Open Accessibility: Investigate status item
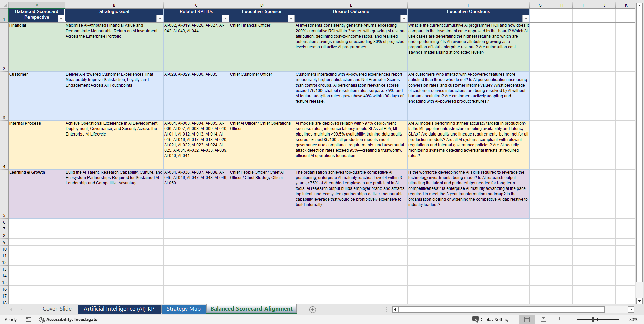This screenshot has width=644, height=324. (x=68, y=319)
